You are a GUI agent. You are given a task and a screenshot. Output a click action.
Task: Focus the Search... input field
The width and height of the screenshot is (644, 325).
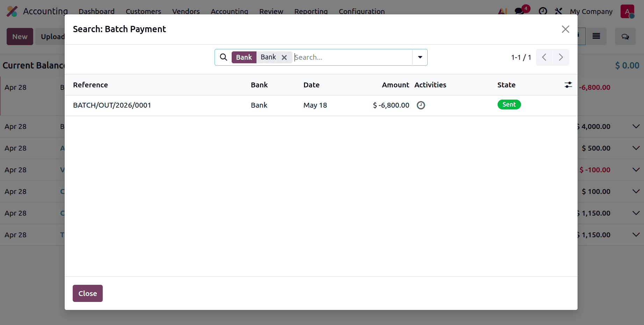tap(353, 57)
